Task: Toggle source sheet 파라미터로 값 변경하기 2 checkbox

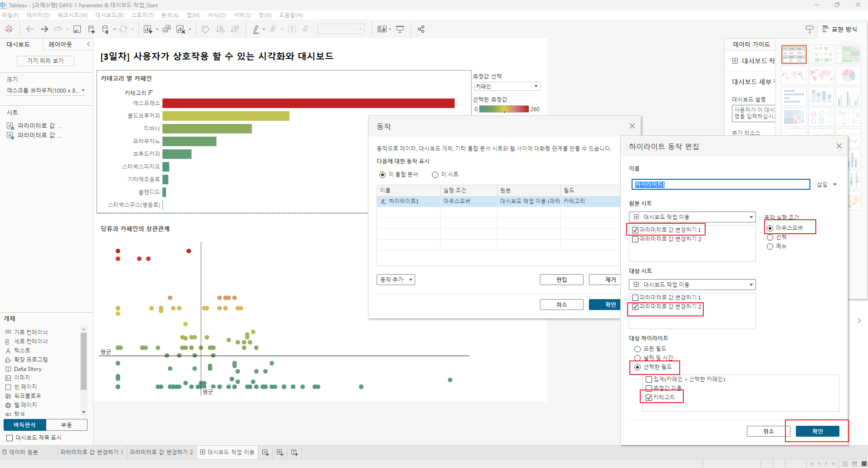Action: point(635,239)
